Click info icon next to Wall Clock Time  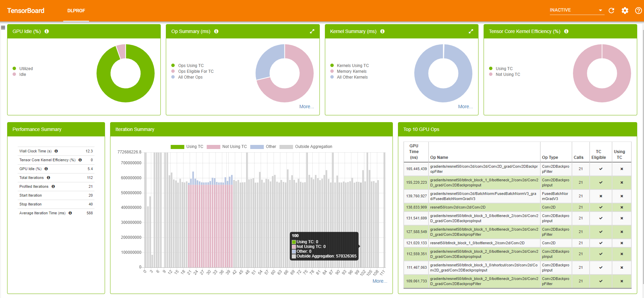point(56,151)
